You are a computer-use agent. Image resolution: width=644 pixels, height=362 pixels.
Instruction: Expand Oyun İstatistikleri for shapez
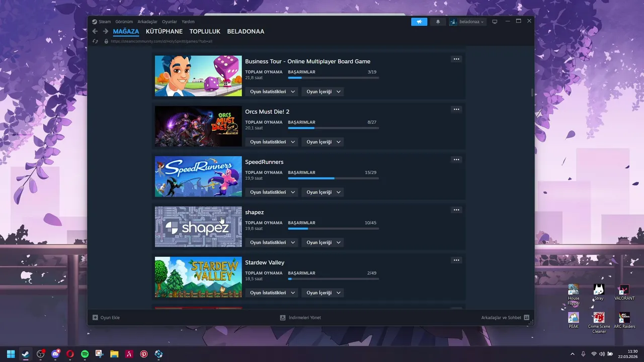tap(272, 242)
